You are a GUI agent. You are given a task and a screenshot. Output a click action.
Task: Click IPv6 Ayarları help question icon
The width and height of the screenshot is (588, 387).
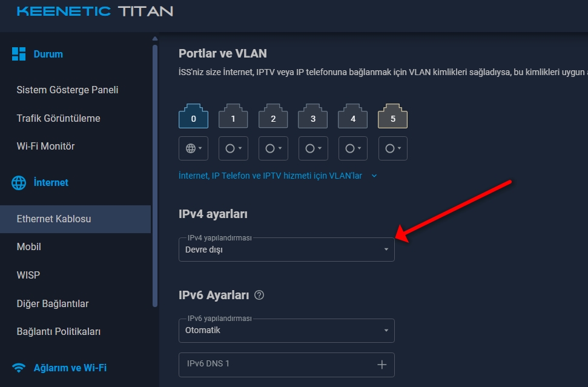coord(259,295)
